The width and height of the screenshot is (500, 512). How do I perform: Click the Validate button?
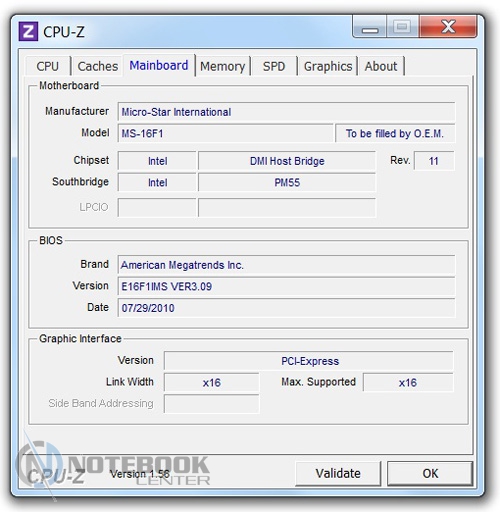[338, 473]
